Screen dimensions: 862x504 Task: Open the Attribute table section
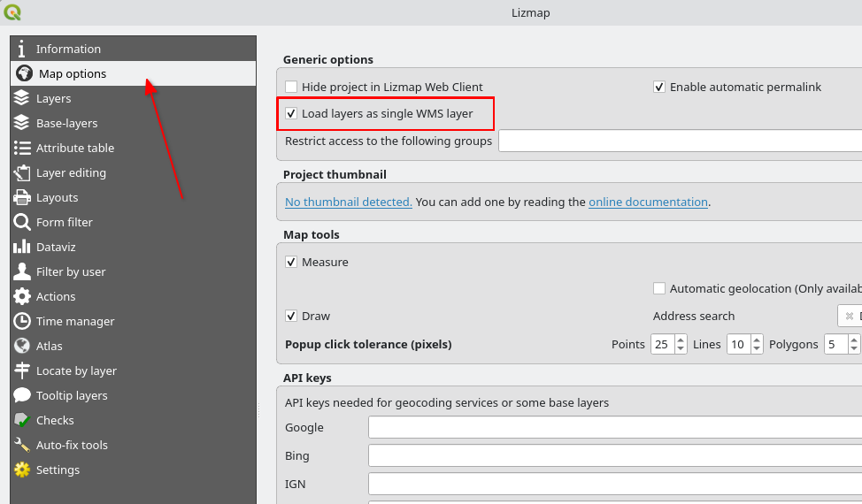[x=74, y=148]
